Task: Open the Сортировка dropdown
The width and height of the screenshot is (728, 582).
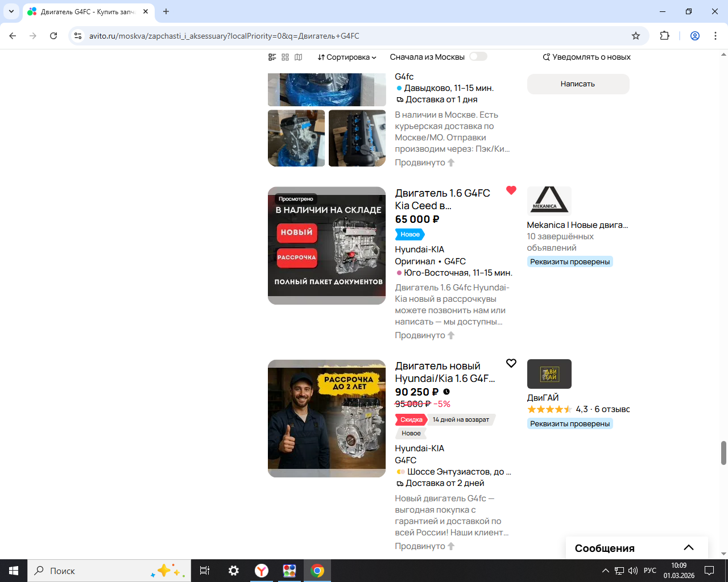Action: [347, 57]
